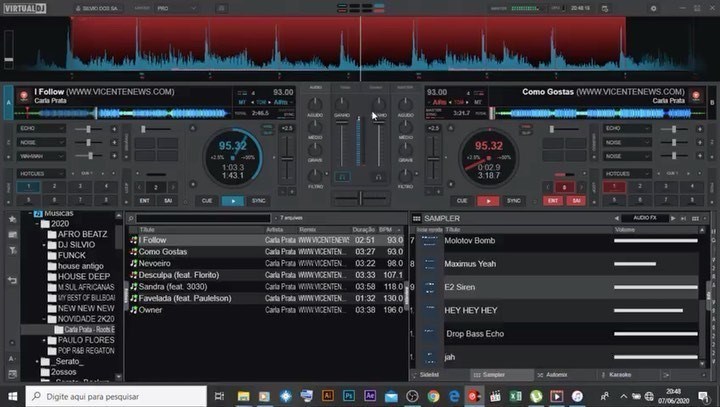The image size is (720, 407).
Task: Click the sampler grid view icon
Action: pos(416,219)
